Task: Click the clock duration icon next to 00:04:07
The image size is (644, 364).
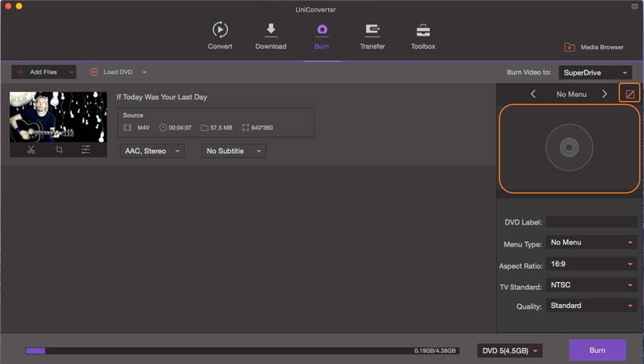Action: (163, 127)
